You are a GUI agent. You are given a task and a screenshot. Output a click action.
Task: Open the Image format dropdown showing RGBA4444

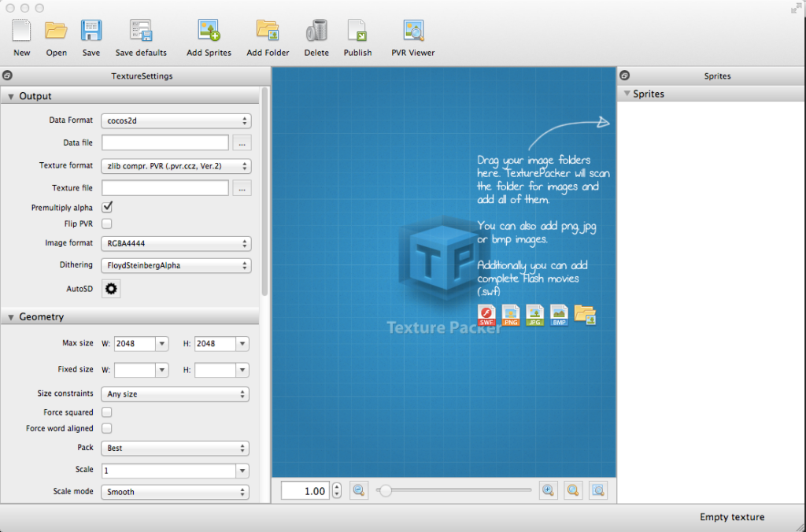tap(176, 245)
